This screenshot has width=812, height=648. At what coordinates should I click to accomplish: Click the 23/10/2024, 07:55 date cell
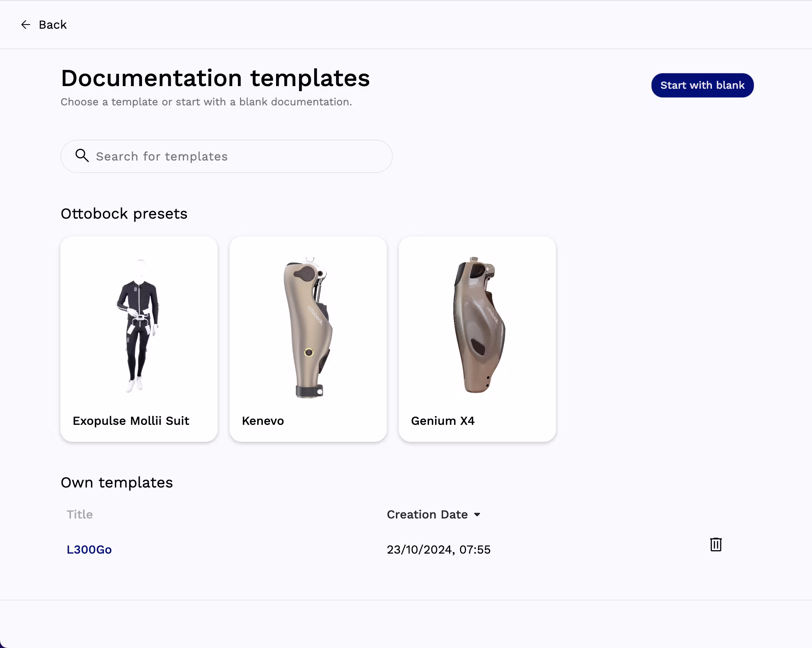[x=438, y=549]
